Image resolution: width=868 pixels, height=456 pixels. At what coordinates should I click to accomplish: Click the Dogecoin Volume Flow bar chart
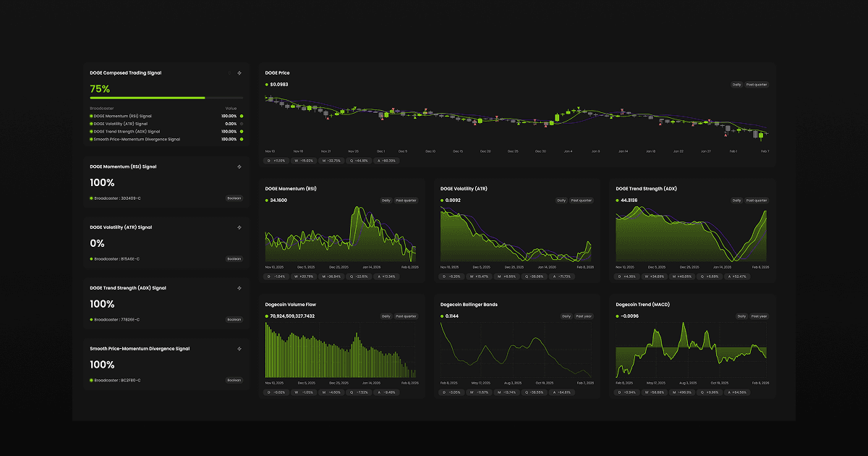341,350
